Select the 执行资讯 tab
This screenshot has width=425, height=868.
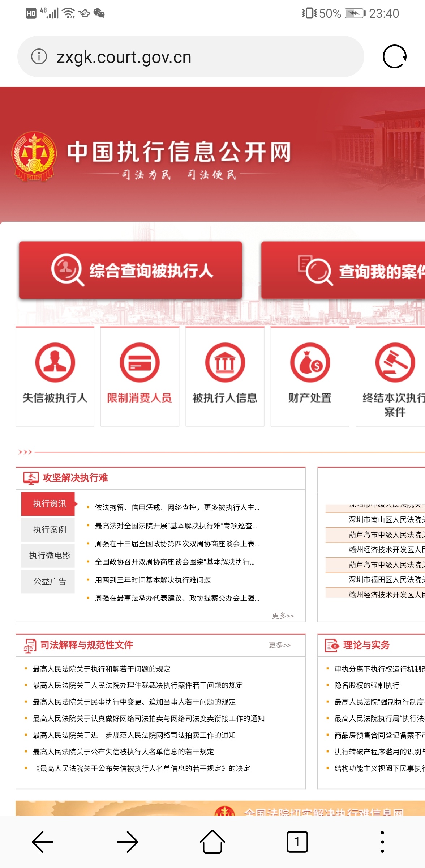(x=48, y=504)
